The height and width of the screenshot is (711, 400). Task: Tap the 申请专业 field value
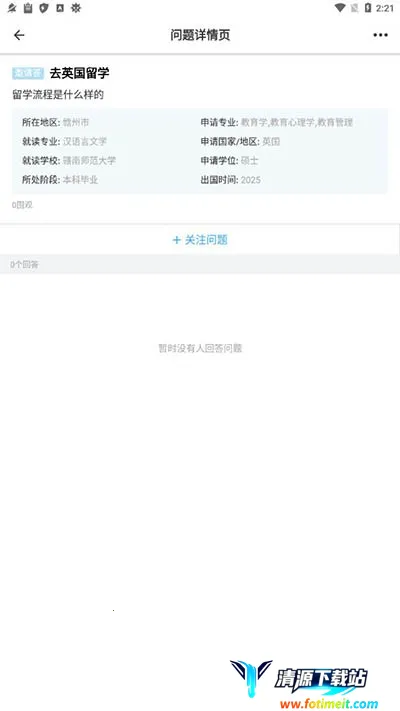[297, 122]
